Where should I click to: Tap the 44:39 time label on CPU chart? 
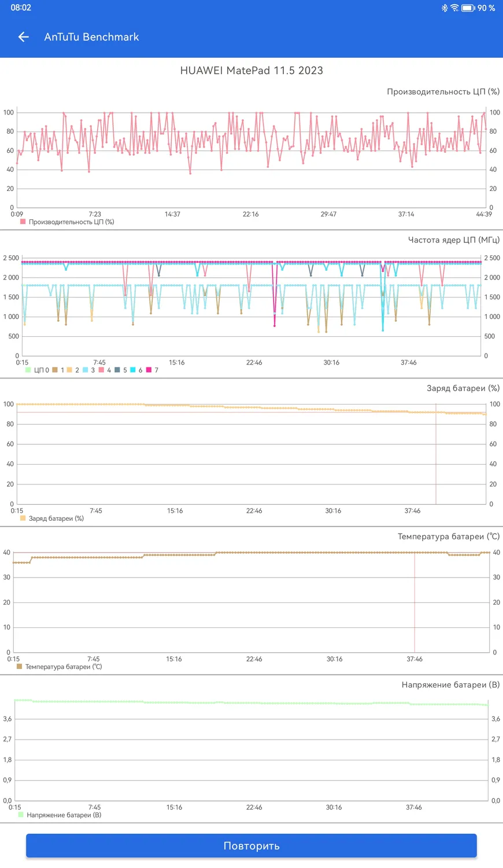coord(484,214)
